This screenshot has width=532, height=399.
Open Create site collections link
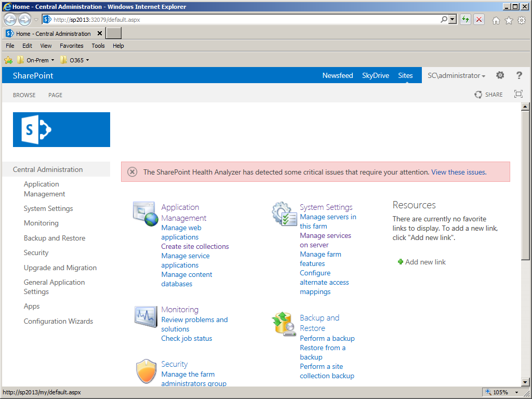coord(195,246)
